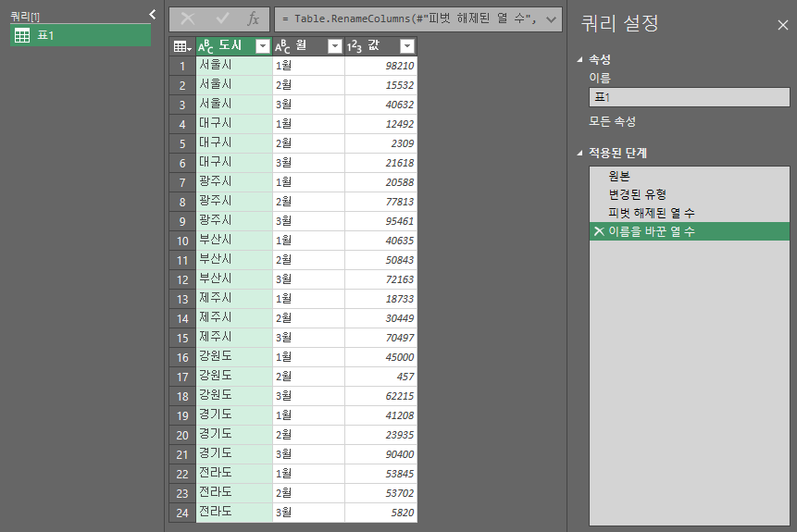Click the ABC type icon of 월 column
Viewport: 797px width, 532px height.
282,47
